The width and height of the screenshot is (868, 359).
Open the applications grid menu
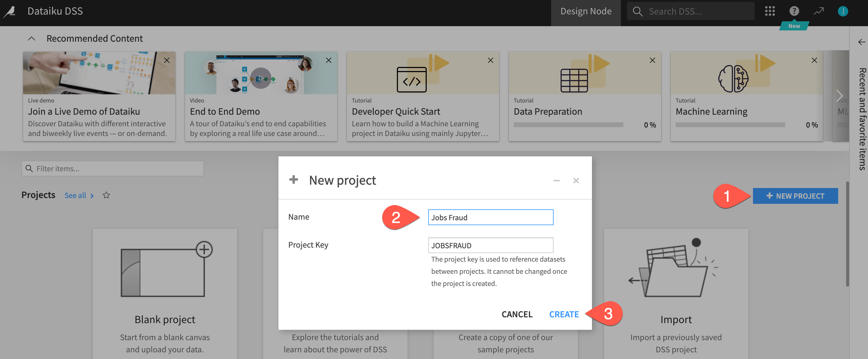[x=770, y=11]
